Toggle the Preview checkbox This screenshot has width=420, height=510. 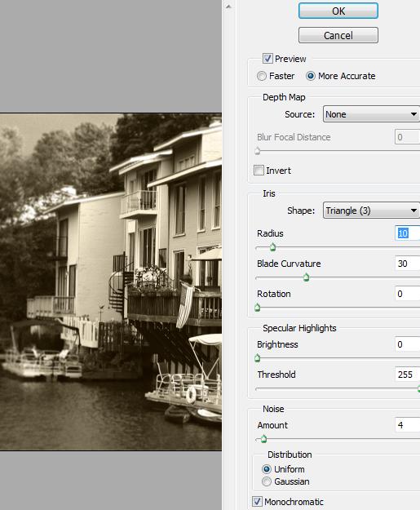267,59
